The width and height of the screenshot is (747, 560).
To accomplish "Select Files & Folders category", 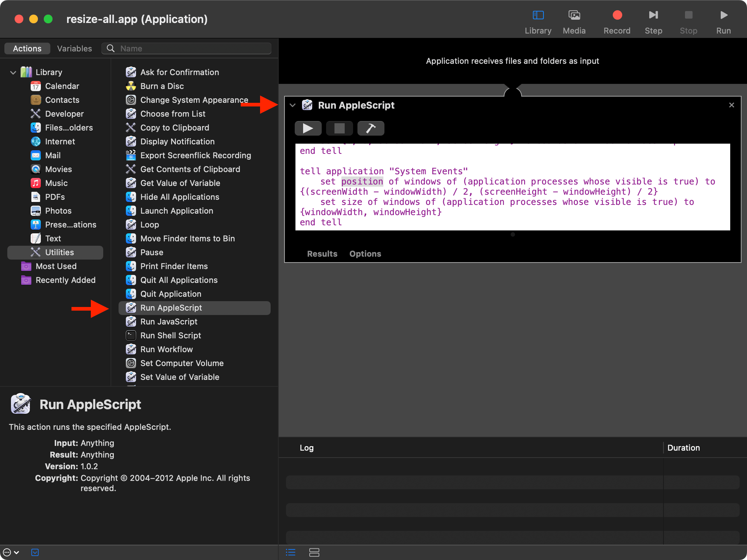I will (62, 128).
